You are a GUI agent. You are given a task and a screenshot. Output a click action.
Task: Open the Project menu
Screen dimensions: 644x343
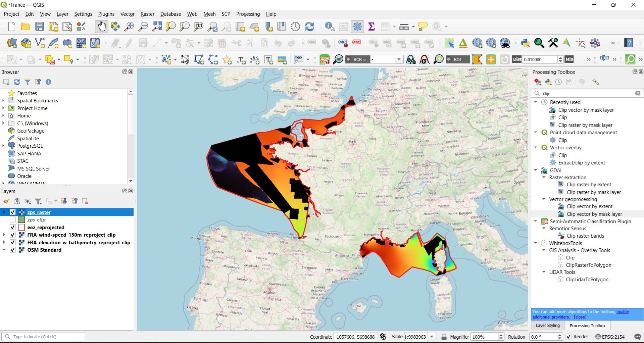[x=11, y=14]
